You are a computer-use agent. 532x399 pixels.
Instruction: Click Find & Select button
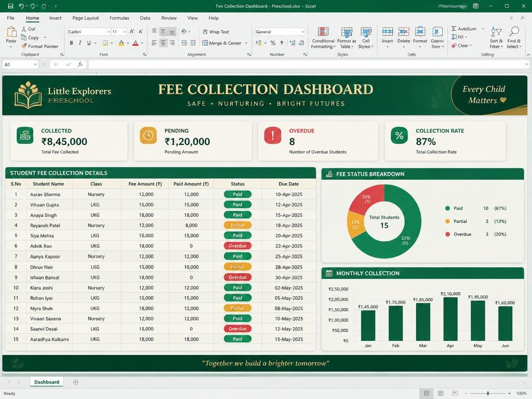[x=514, y=38]
